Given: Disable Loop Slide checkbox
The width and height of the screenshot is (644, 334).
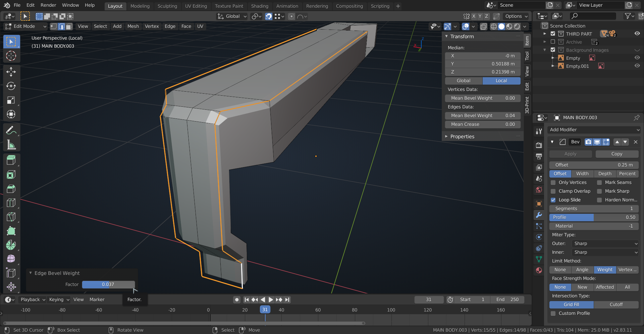Looking at the screenshot, I should (x=553, y=200).
